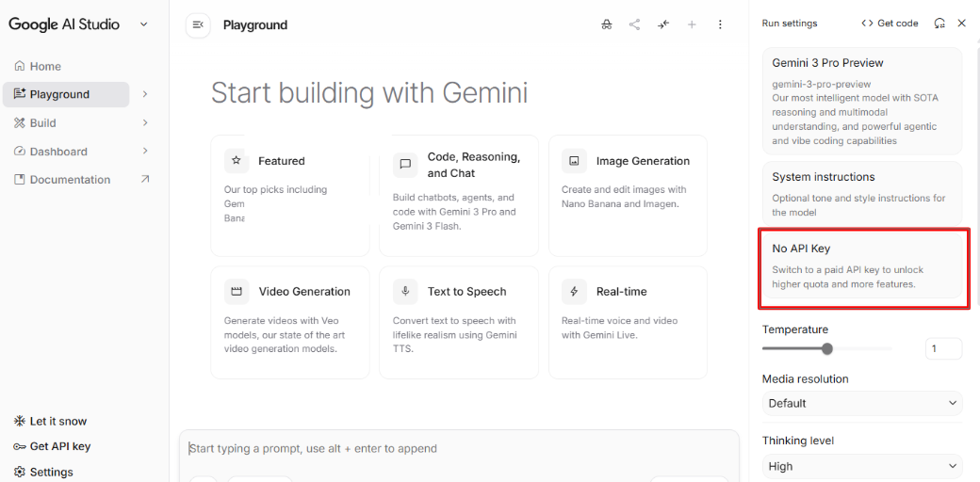Click the Image Generation card icon

pyautogui.click(x=574, y=161)
